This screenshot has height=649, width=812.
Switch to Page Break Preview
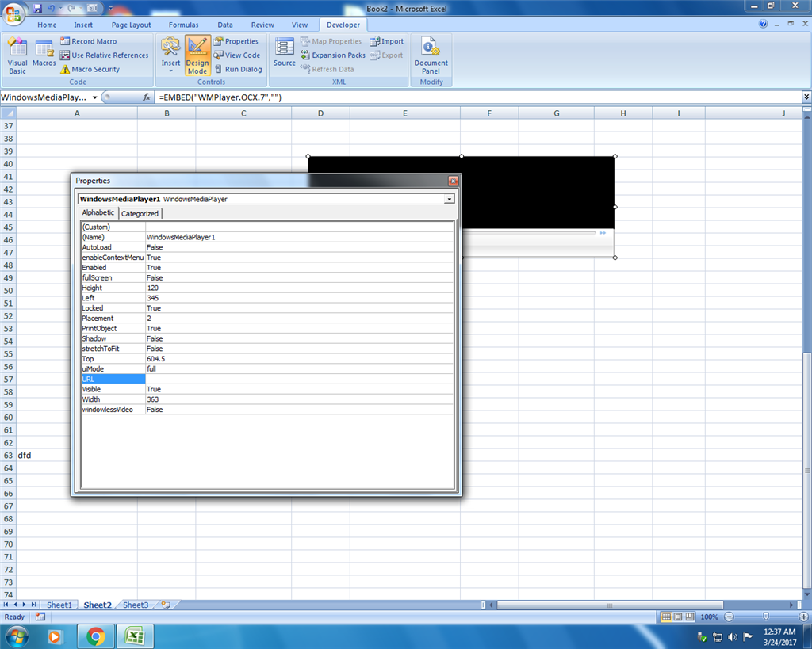point(690,617)
